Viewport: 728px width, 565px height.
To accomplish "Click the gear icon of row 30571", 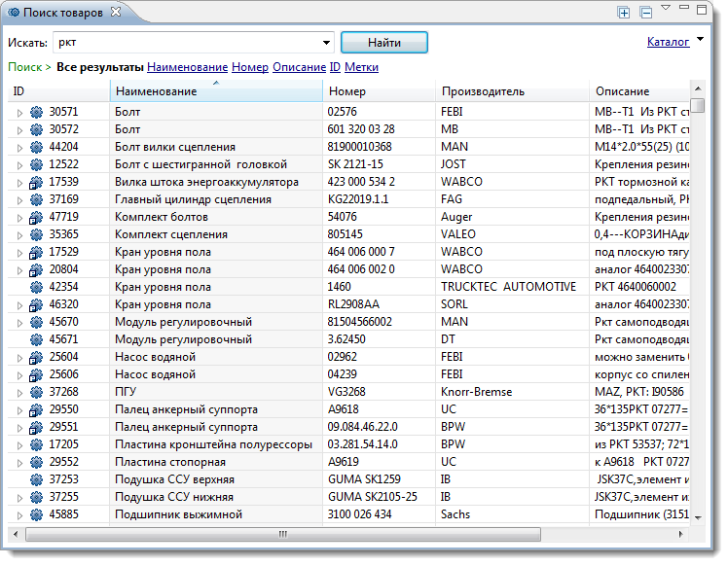I will tap(36, 112).
